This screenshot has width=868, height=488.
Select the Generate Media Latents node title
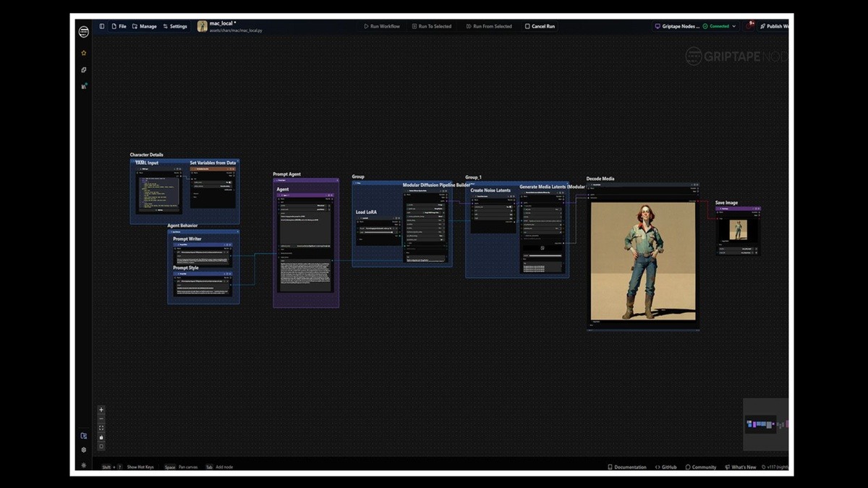pos(553,187)
